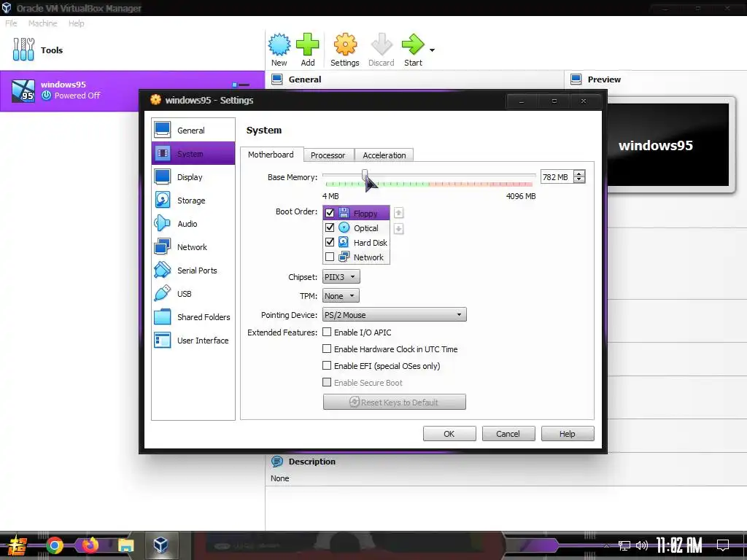This screenshot has height=560, width=747.
Task: Click the Help button in dialog
Action: coord(568,434)
